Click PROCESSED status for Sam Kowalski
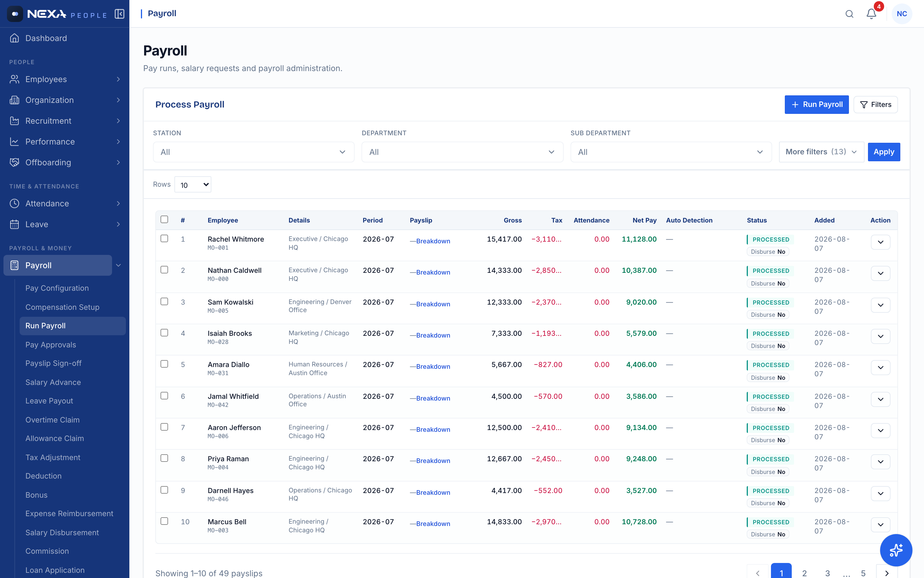 (770, 303)
